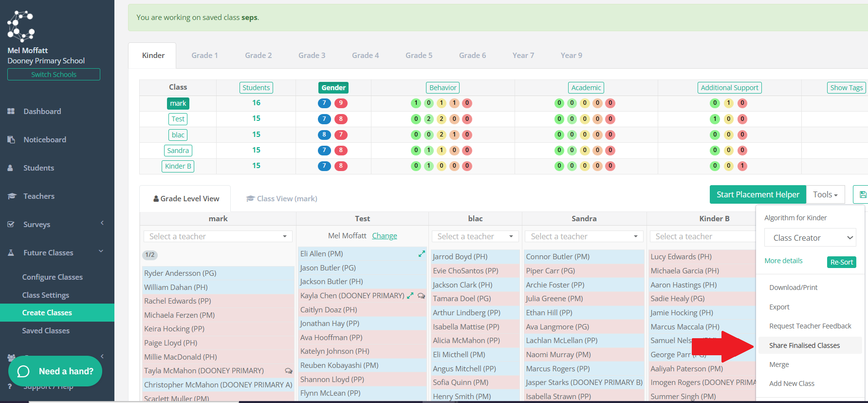Click red girls count badge for mark
This screenshot has width=868, height=403.
tap(341, 103)
